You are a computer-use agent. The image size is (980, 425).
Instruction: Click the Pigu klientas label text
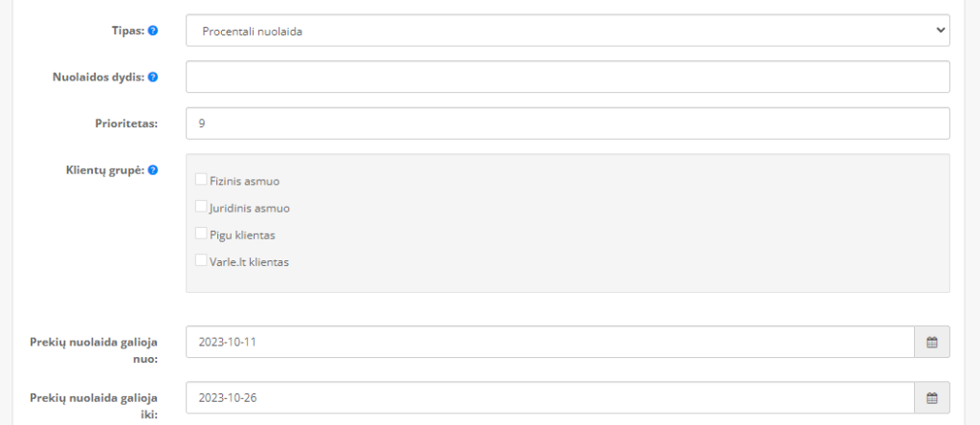pyautogui.click(x=242, y=235)
